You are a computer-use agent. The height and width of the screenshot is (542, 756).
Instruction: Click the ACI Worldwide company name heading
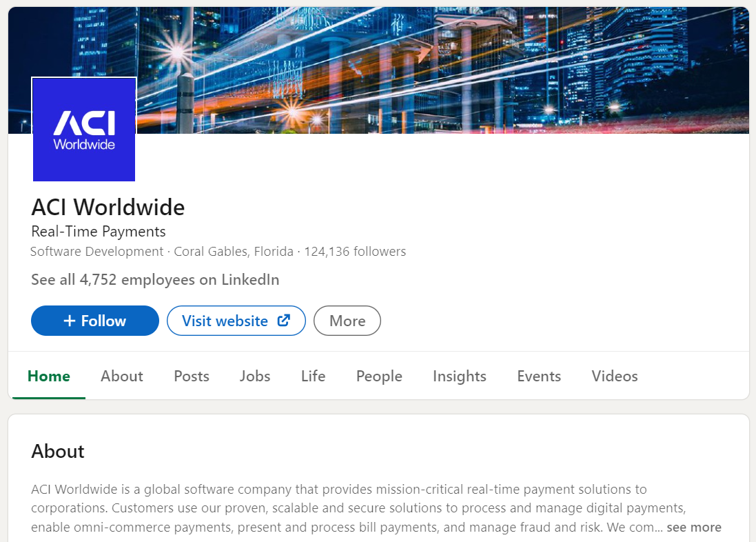(x=108, y=206)
